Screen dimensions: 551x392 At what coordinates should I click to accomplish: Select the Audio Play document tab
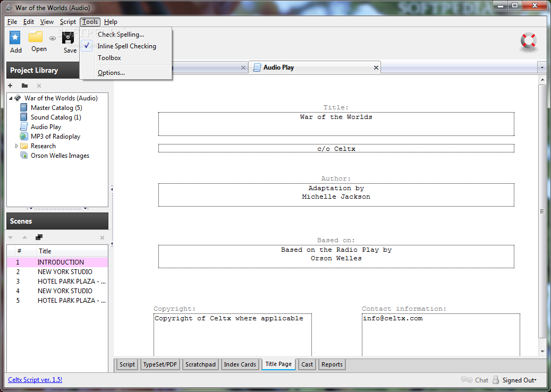(x=315, y=67)
